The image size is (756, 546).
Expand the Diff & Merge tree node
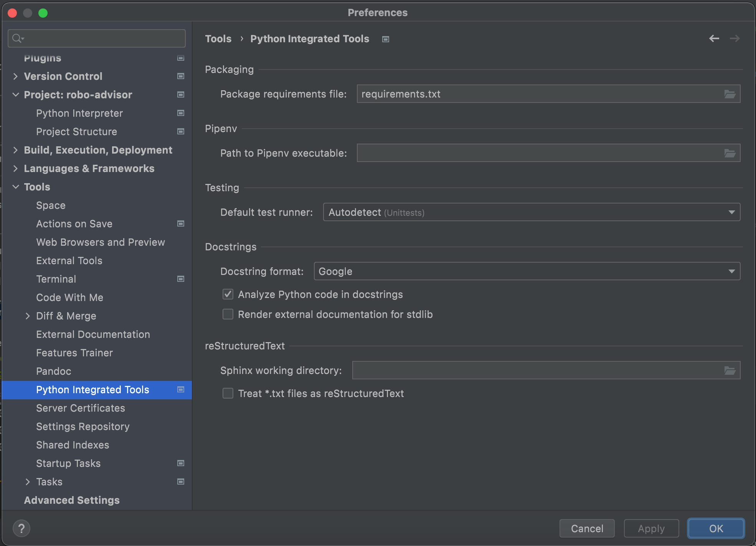[28, 316]
